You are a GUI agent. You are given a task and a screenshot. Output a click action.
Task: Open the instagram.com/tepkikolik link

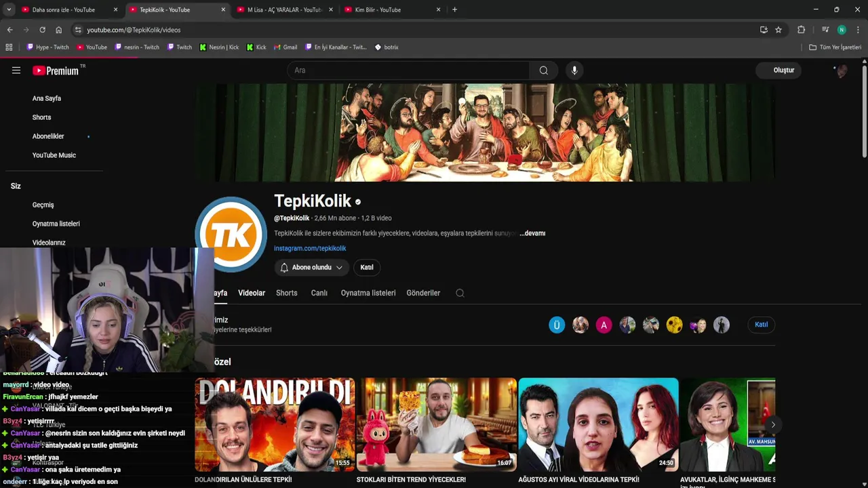tap(310, 249)
